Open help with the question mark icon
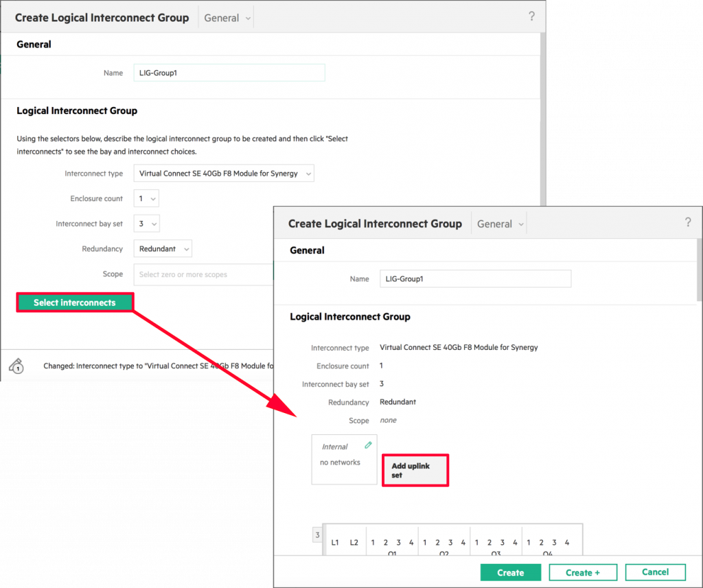Viewport: 703px width, 588px height. pos(688,222)
